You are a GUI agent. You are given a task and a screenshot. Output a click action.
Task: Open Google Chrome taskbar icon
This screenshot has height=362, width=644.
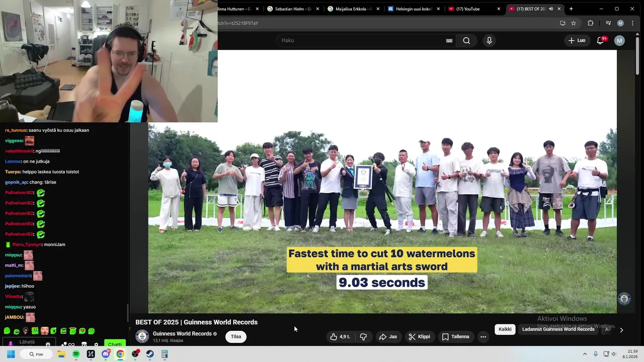[x=120, y=354]
